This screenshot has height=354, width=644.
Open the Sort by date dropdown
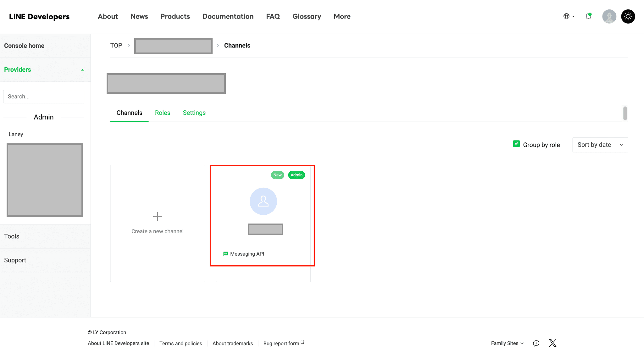(x=600, y=145)
